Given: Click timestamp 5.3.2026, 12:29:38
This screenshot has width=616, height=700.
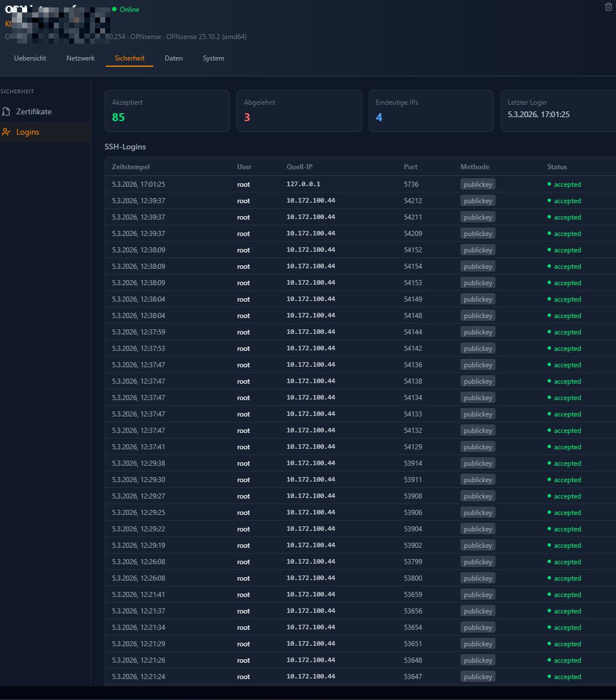Looking at the screenshot, I should (139, 463).
